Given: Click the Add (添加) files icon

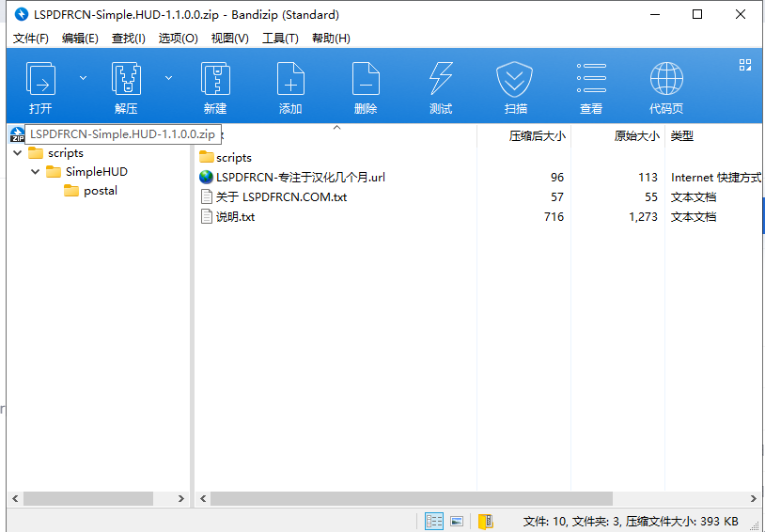Looking at the screenshot, I should pos(290,78).
